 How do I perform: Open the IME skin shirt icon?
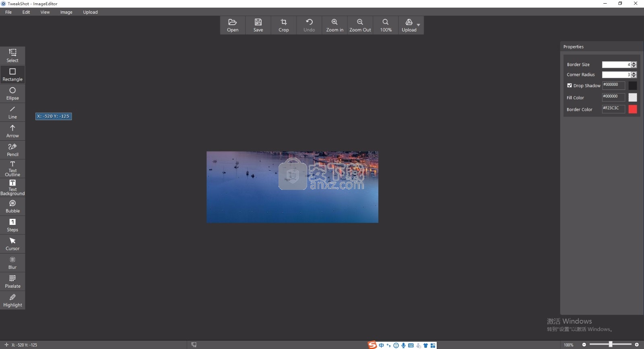coord(425,345)
